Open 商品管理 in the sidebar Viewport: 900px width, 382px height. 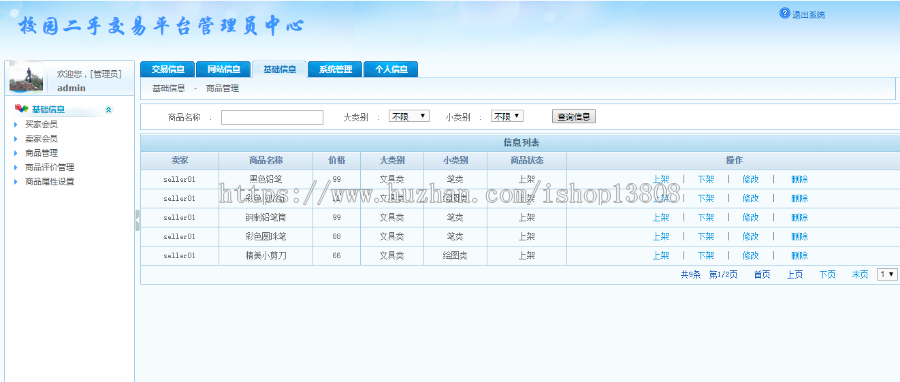(41, 153)
